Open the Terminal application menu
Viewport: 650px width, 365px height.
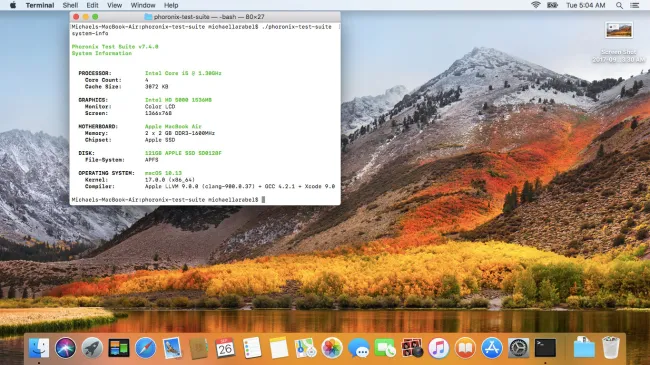(x=40, y=5)
